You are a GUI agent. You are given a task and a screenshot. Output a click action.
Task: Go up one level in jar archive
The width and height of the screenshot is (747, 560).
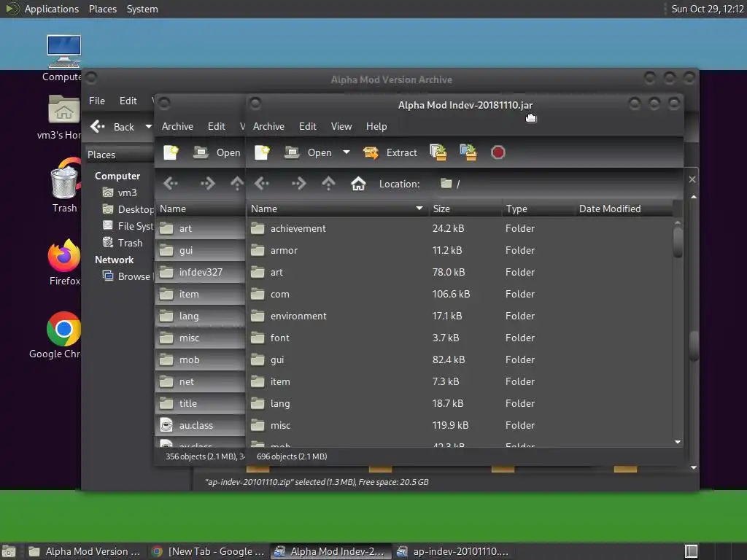tap(328, 183)
